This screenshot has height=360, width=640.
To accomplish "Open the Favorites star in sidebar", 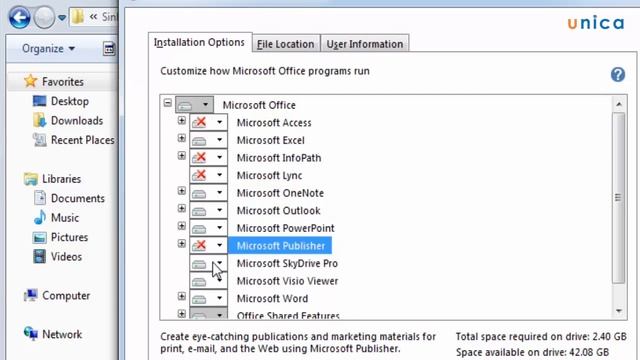I will click(31, 81).
